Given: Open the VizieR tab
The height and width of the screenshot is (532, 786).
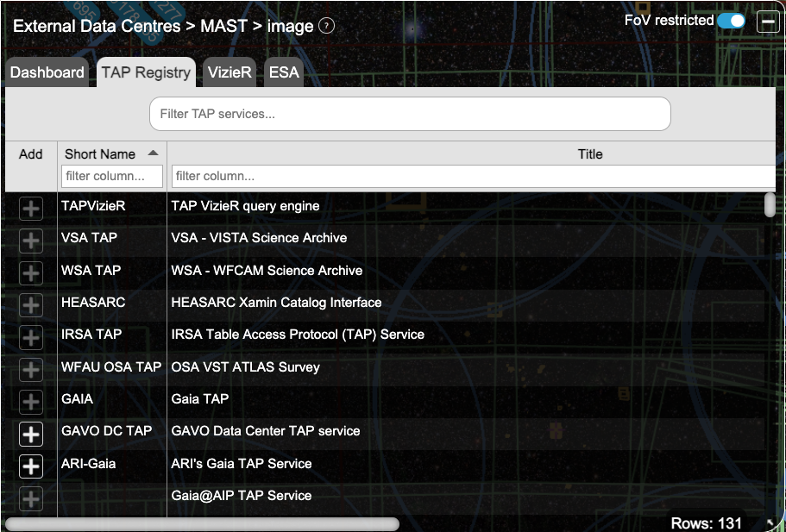Looking at the screenshot, I should [x=230, y=72].
